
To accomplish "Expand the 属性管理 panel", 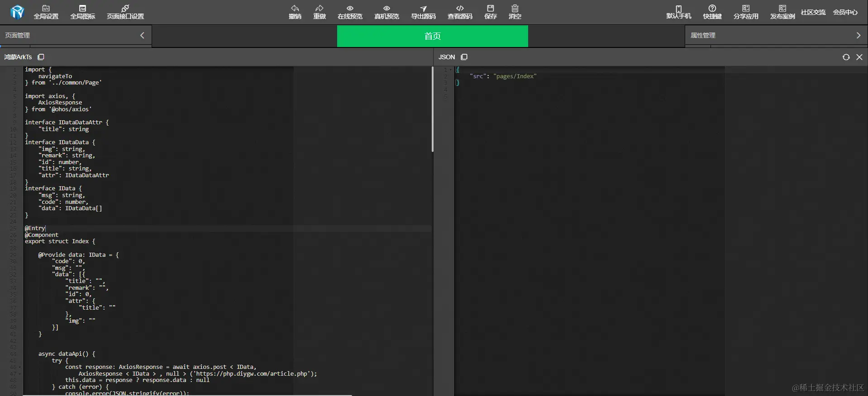I will point(858,35).
